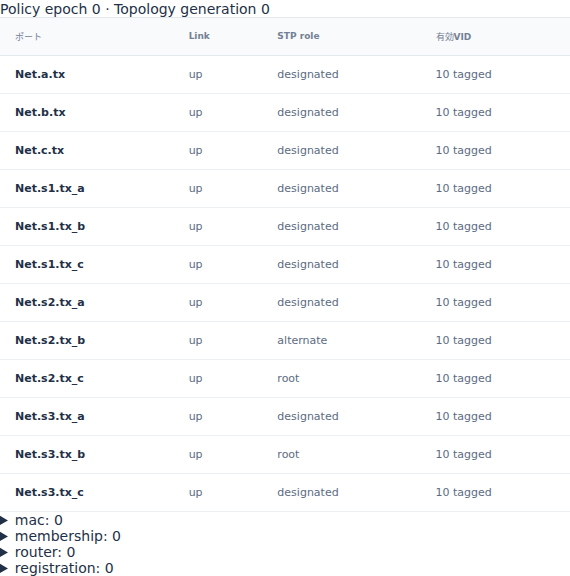Click the root role of Net.s2.tx_c
Image resolution: width=570 pixels, height=576 pixels.
[x=288, y=378]
